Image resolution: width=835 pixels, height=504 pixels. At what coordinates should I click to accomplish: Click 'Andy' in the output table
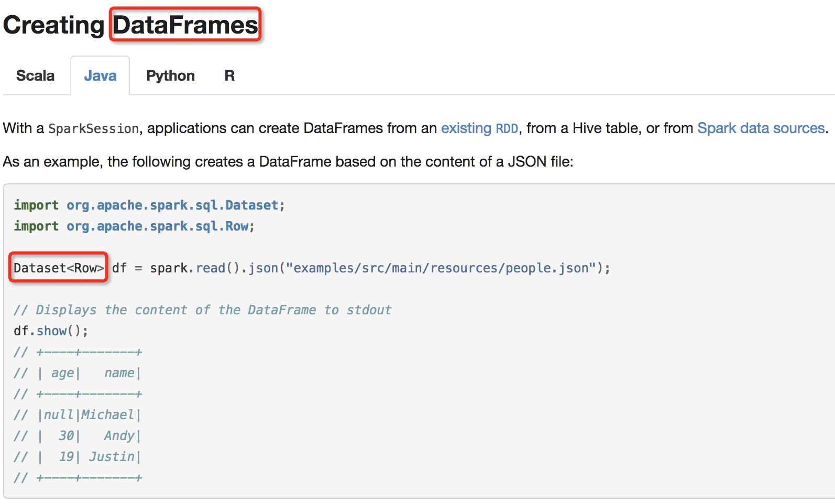(x=119, y=436)
